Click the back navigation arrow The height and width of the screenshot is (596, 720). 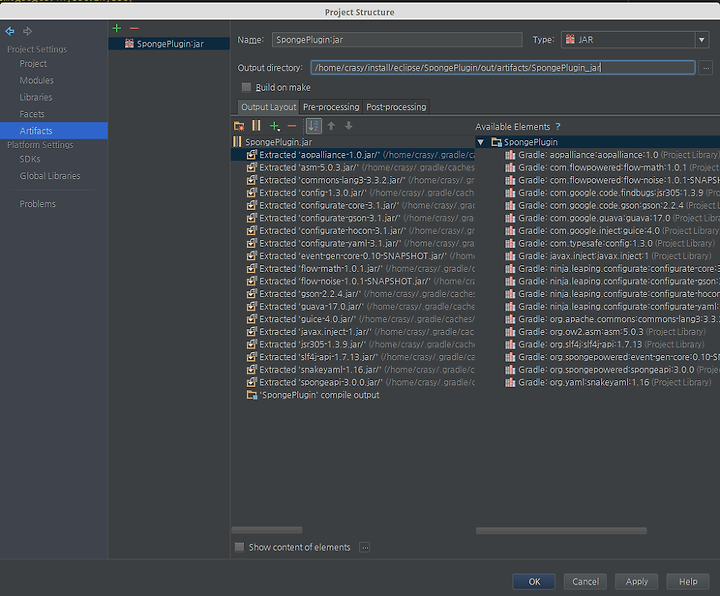pos(10,31)
